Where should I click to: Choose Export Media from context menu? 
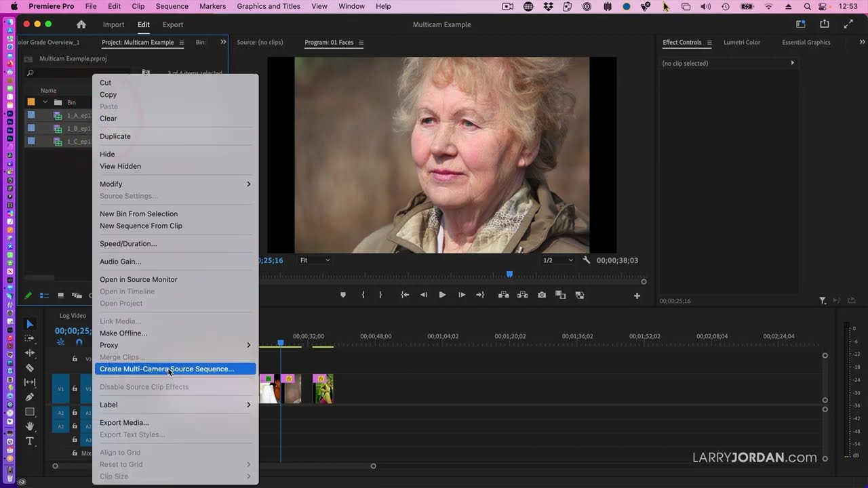click(175, 422)
